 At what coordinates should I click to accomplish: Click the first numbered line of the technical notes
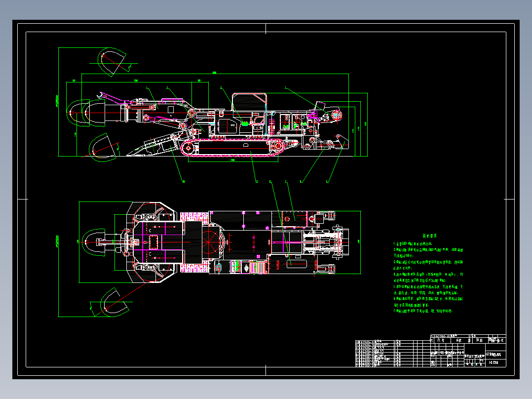click(413, 244)
